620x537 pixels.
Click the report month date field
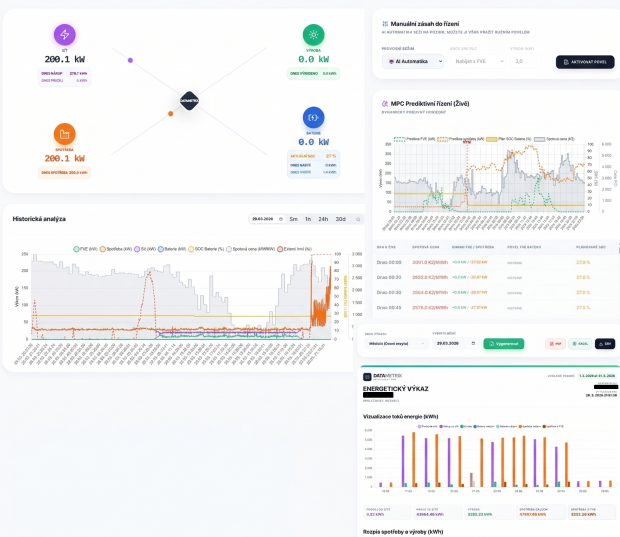[455, 344]
